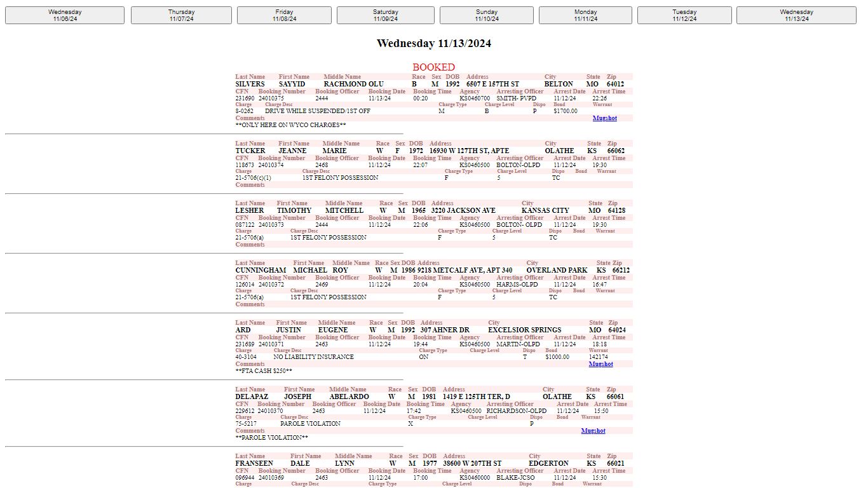This screenshot has width=868, height=488.
Task: Select address 6507 E 157TH ST
Action: pos(492,84)
